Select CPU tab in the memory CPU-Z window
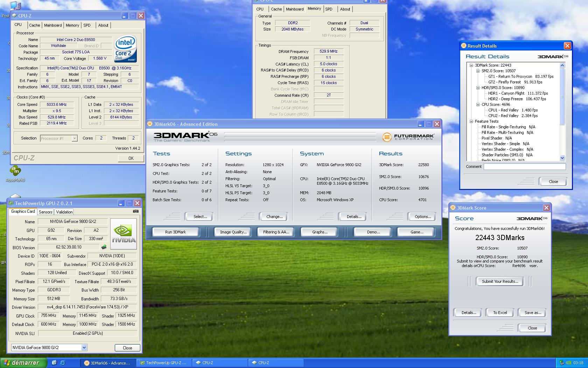This screenshot has width=588, height=368. [x=260, y=9]
